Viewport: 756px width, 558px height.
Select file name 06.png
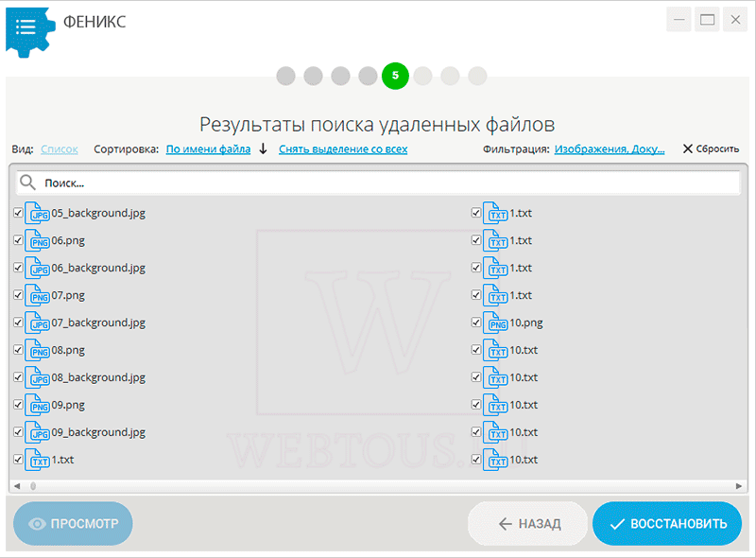[x=68, y=240]
